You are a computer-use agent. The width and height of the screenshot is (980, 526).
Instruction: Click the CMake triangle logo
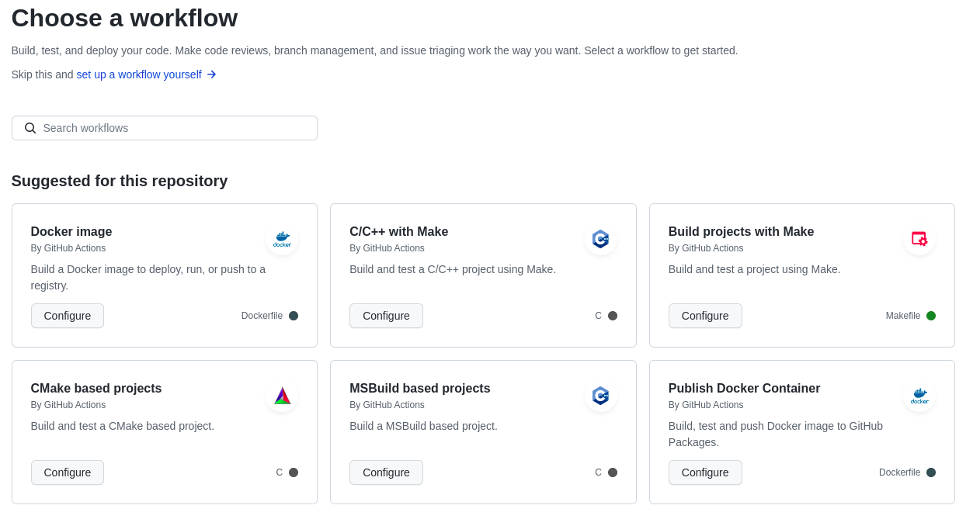point(282,396)
